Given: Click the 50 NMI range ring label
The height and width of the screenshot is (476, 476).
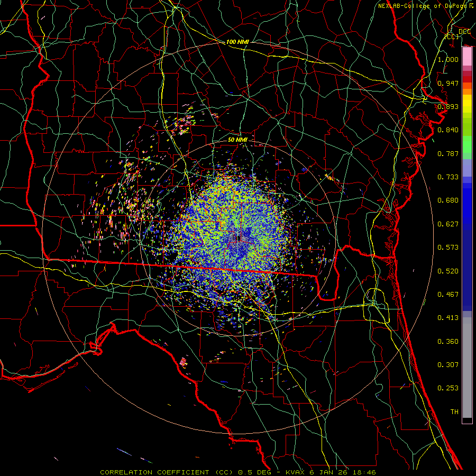Looking at the screenshot, I should 237,140.
